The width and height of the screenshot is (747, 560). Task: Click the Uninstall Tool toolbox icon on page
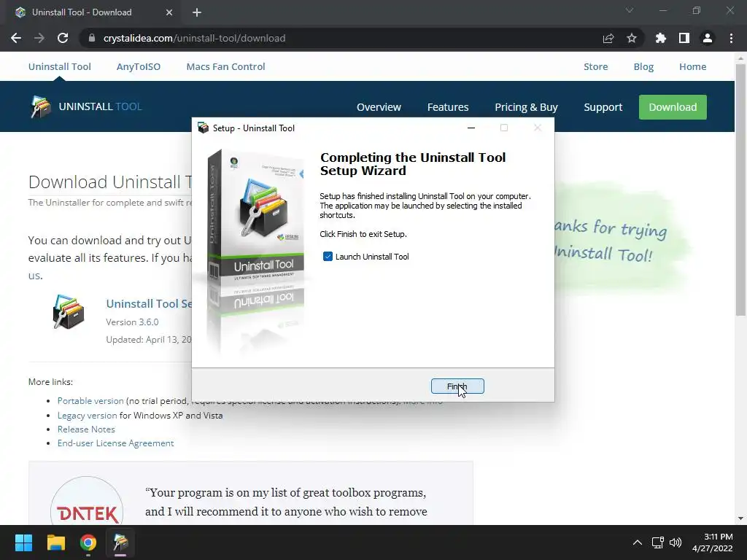coord(69,312)
